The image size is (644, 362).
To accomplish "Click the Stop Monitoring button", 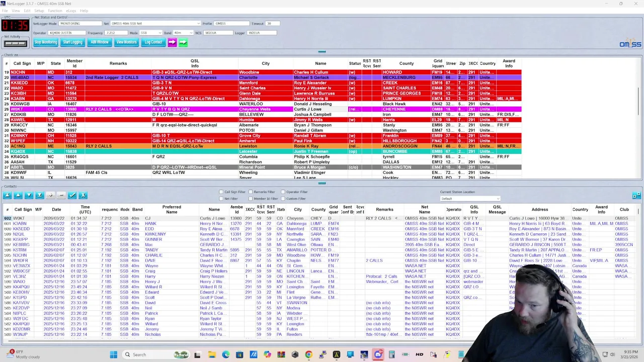I will click(45, 42).
